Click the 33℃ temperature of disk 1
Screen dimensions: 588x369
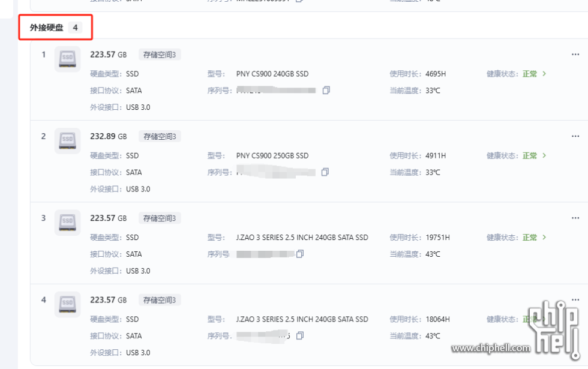[x=433, y=91]
